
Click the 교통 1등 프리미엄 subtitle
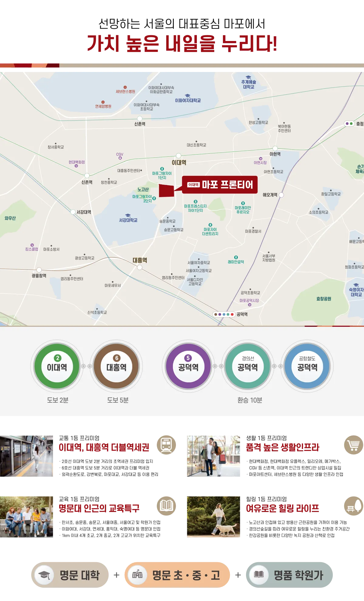(79, 438)
